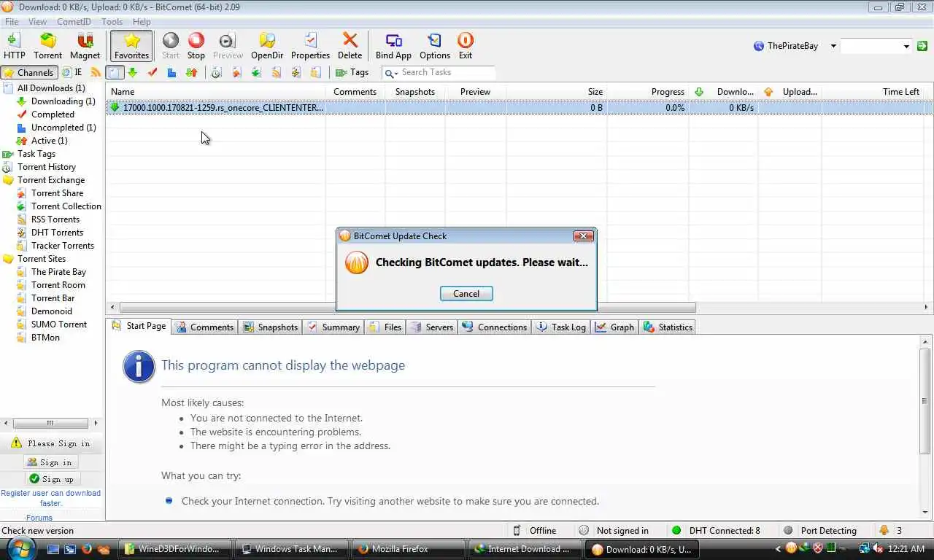This screenshot has width=934, height=560.
Task: Click the Forums link
Action: (39, 518)
